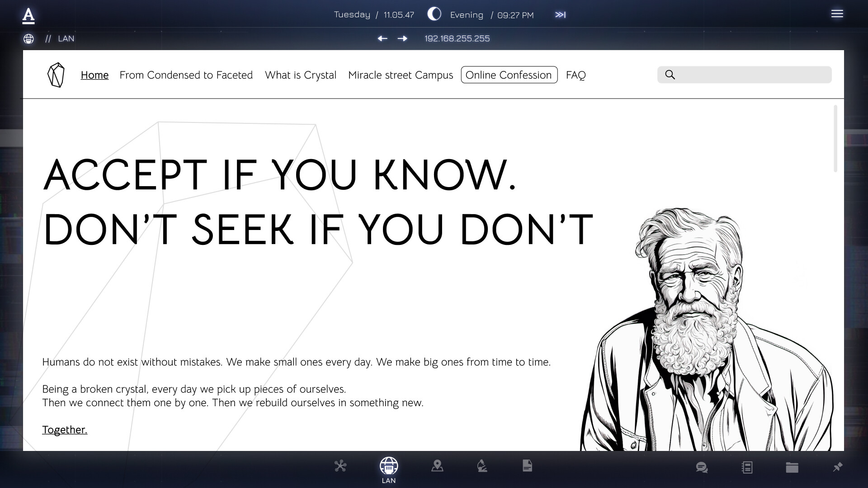Screen dimensions: 868x488
Task: Open the folder icon in the taskbar
Action: [792, 468]
